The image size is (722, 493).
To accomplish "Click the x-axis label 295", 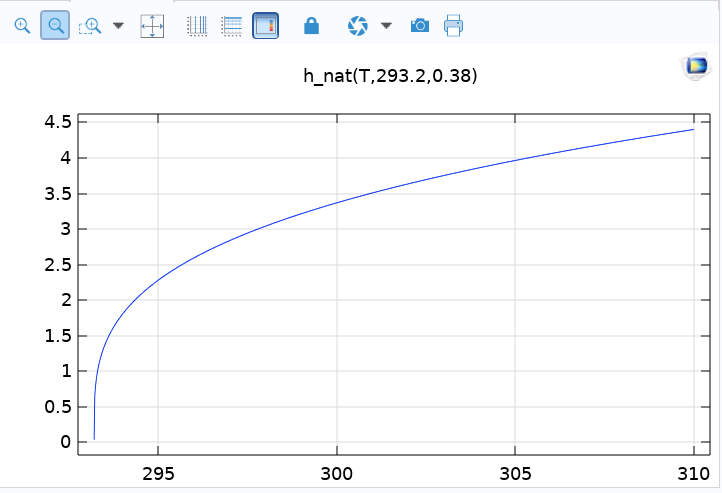I will point(158,474).
